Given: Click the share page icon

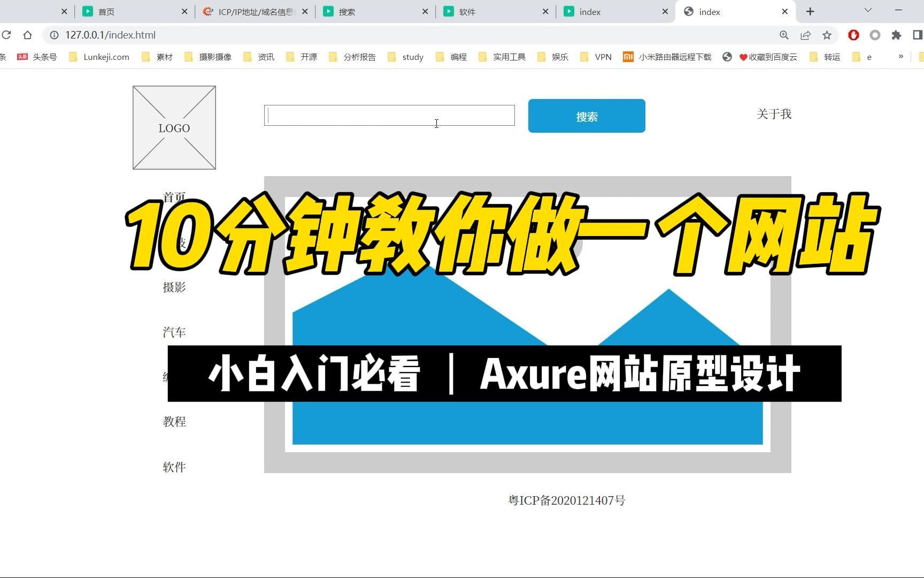Looking at the screenshot, I should coord(805,35).
